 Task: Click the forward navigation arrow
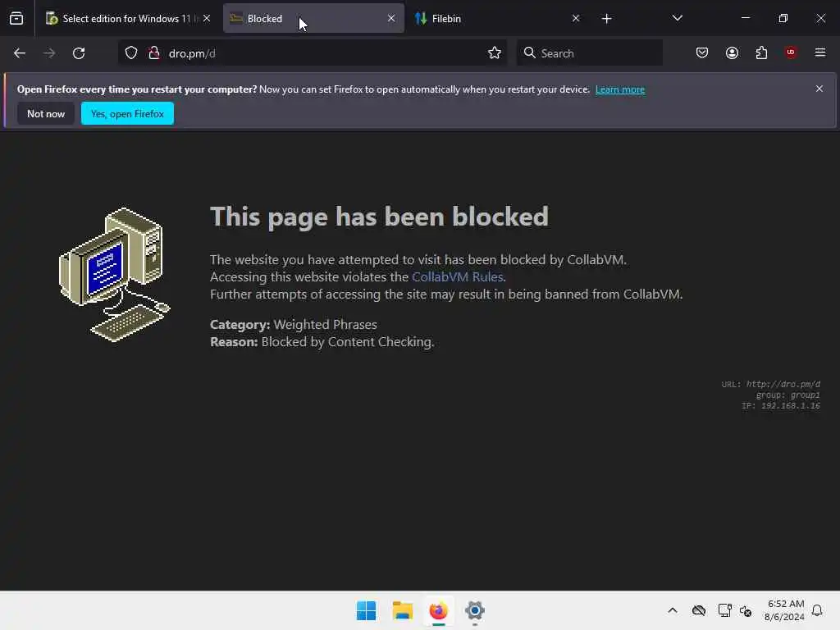(49, 53)
